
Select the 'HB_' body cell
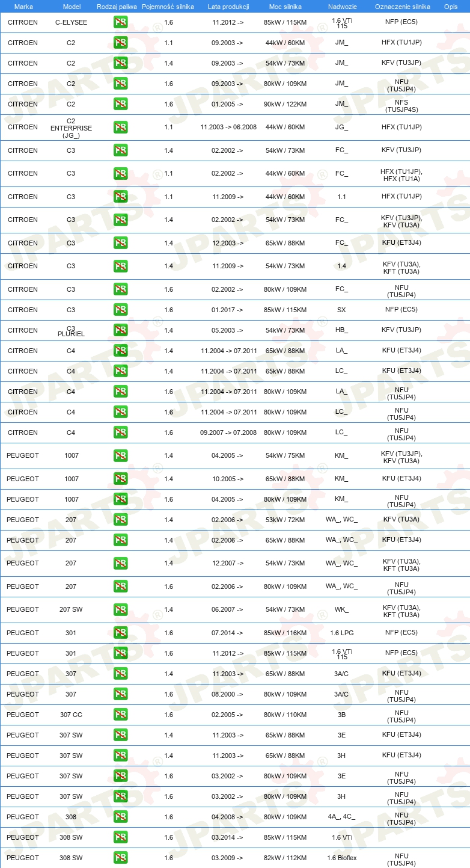pos(341,330)
